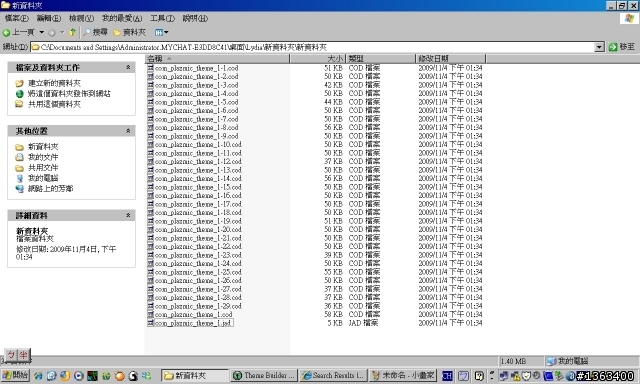This screenshot has width=640, height=384.
Task: Launch Internet Explorer from Quick Launch
Action: click(x=38, y=376)
